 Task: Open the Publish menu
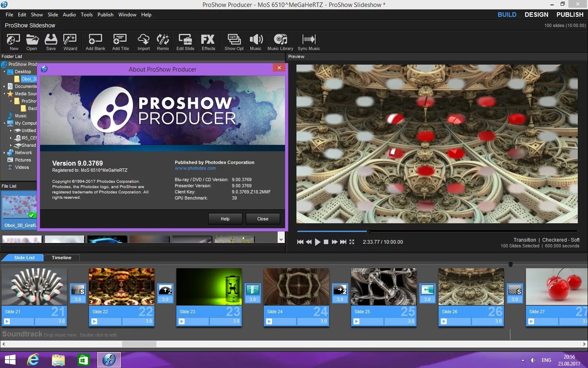tap(105, 15)
